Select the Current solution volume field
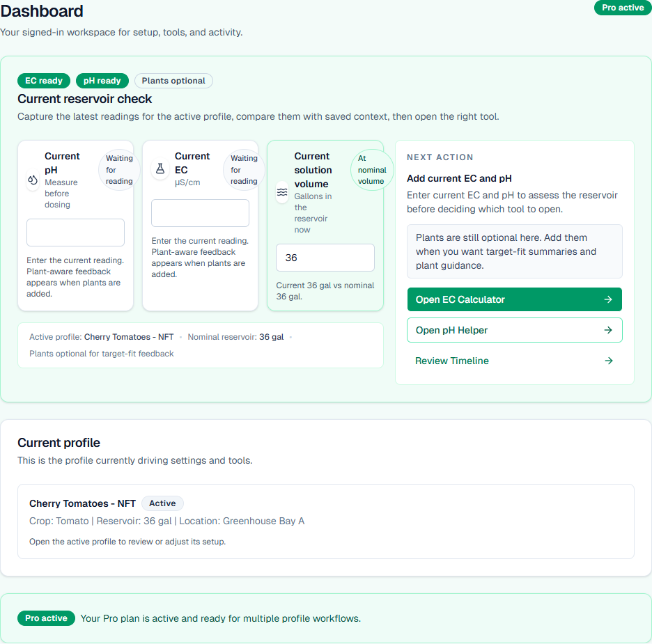This screenshot has width=652, height=644. [325, 258]
